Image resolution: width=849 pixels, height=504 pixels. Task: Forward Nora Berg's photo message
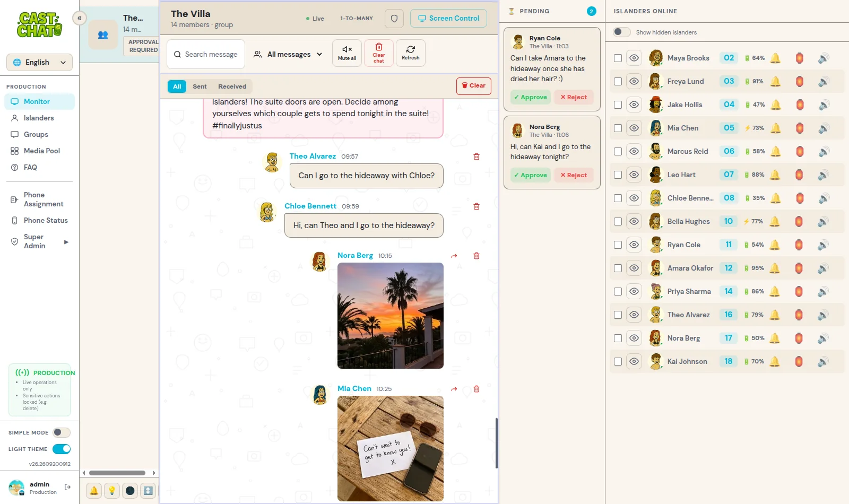(454, 256)
